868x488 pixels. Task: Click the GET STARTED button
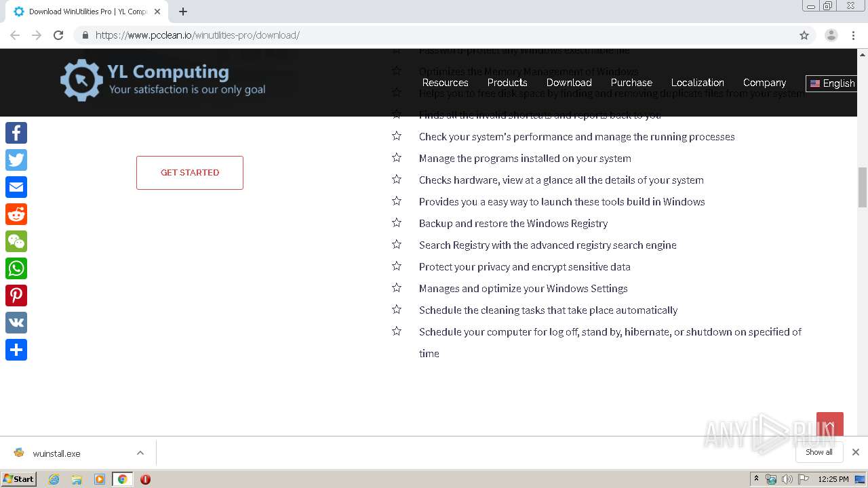tap(190, 173)
